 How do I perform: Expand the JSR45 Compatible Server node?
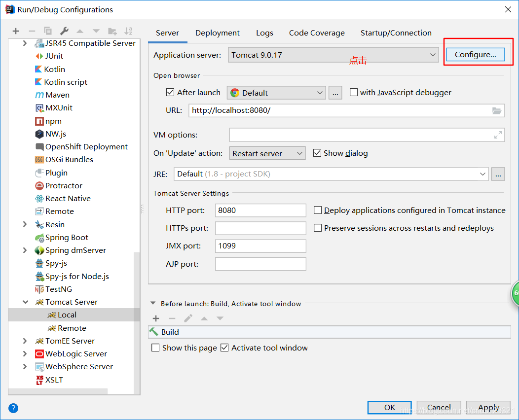[x=25, y=43]
